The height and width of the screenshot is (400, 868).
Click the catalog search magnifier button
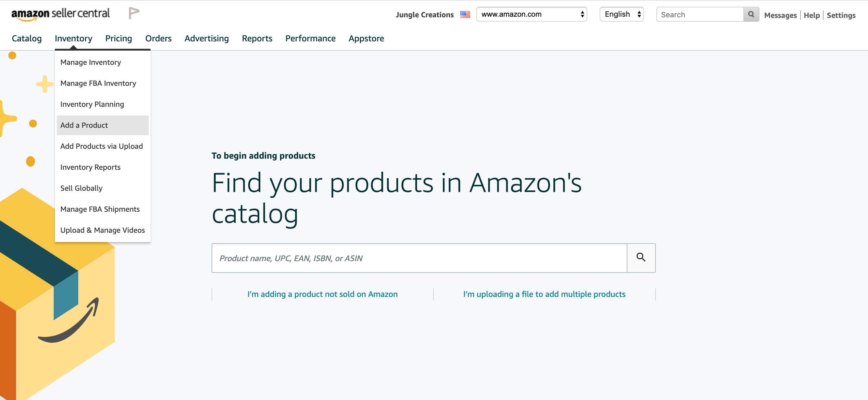click(x=641, y=258)
